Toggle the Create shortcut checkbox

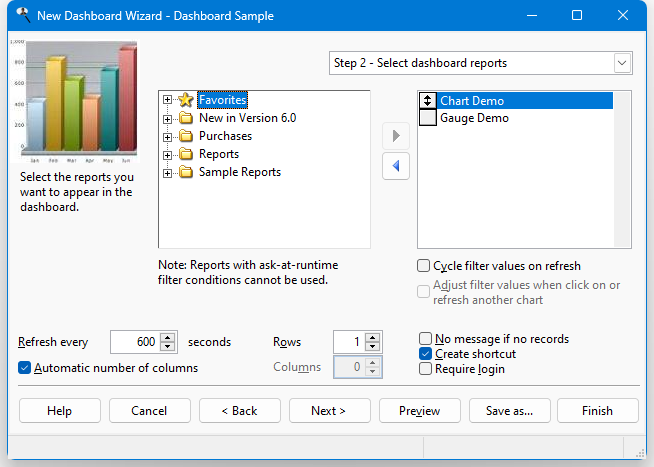(x=426, y=354)
